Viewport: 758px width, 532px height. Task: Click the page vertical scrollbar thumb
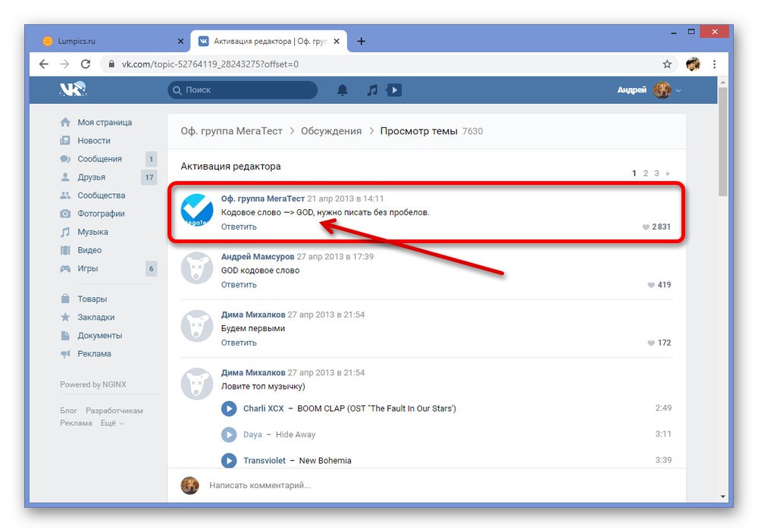click(x=722, y=141)
